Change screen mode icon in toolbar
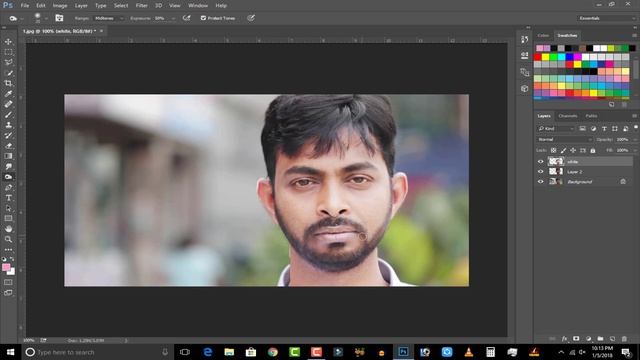Viewport: 640px width, 360px height. coord(8,293)
